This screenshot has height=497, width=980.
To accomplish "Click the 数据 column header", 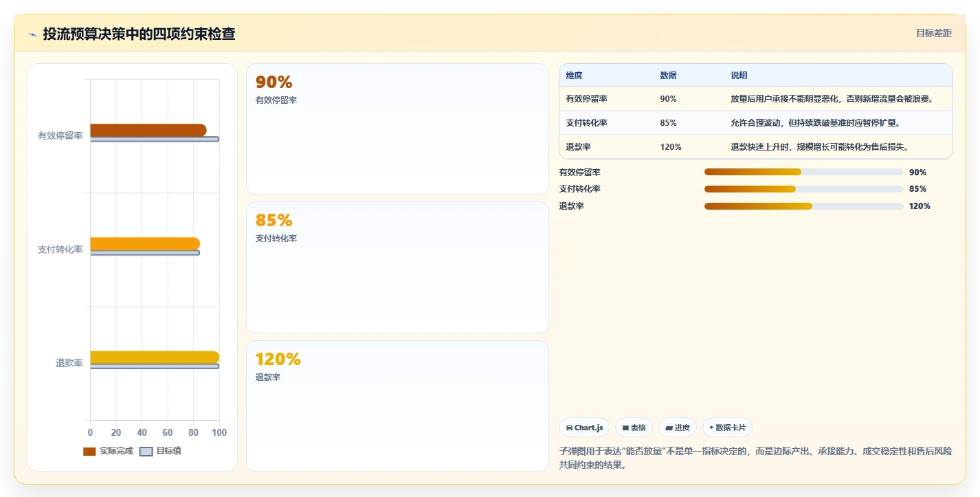I will pyautogui.click(x=668, y=75).
